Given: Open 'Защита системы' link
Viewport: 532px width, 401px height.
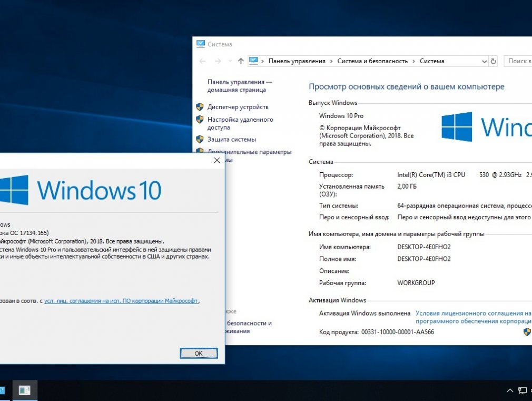Looking at the screenshot, I should point(232,139).
